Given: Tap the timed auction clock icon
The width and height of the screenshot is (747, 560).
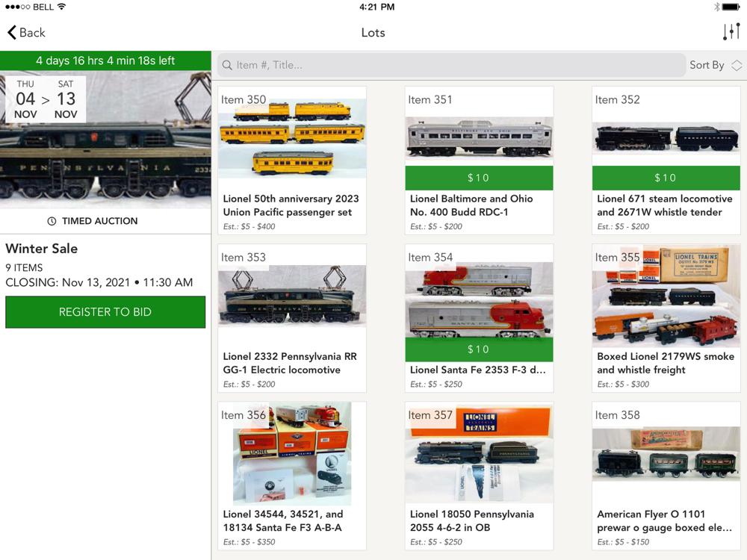Looking at the screenshot, I should (52, 221).
